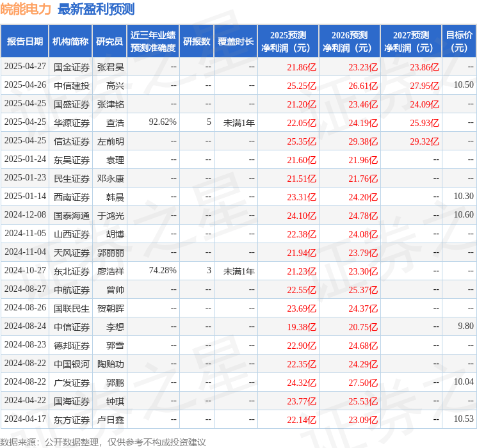Viewport: 477px width, 448px height.
Task: Select the 民生证券 institution cell
Action: (72, 179)
